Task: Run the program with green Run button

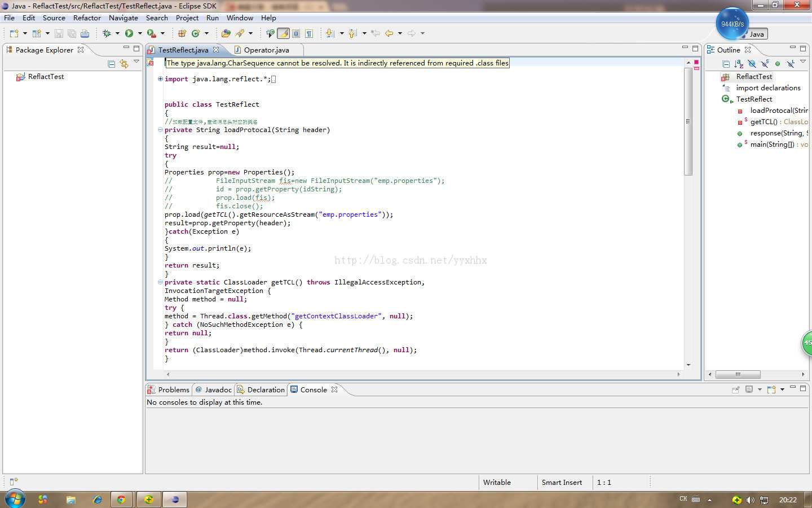Action: 129,33
